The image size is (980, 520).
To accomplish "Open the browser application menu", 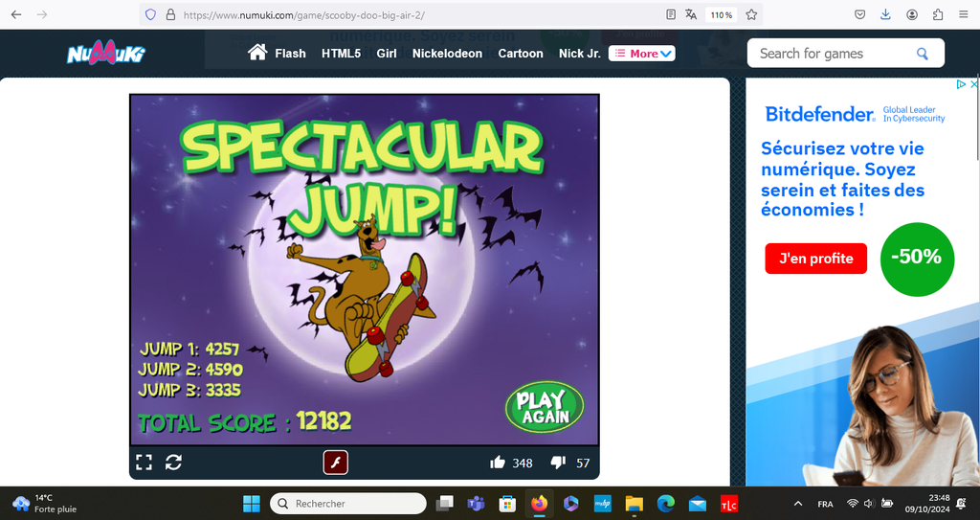I will click(x=962, y=14).
